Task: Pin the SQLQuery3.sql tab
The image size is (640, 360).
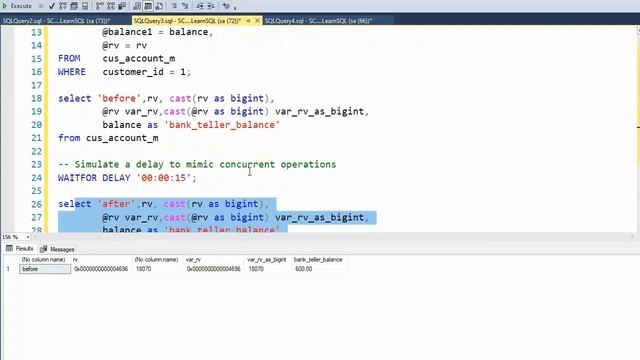Action: pos(248,20)
